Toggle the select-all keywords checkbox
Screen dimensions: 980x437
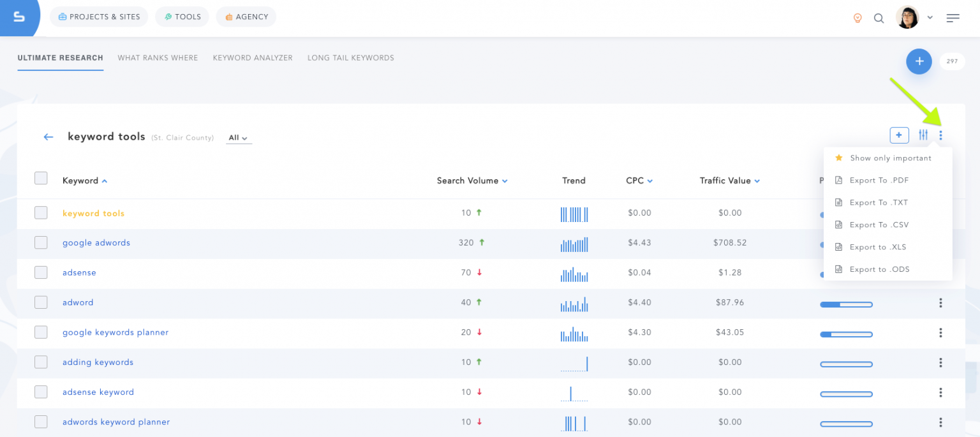point(41,179)
